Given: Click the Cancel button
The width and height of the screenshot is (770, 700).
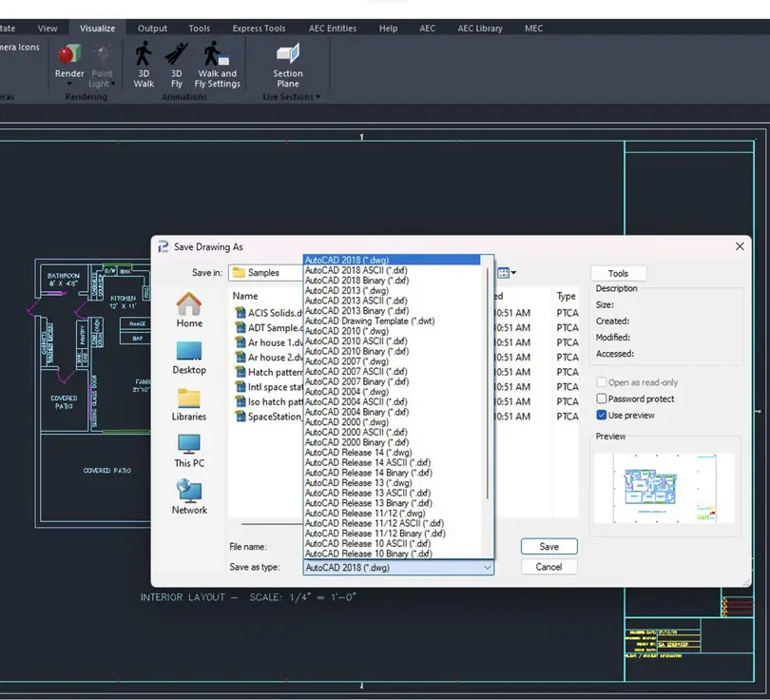Looking at the screenshot, I should (549, 567).
